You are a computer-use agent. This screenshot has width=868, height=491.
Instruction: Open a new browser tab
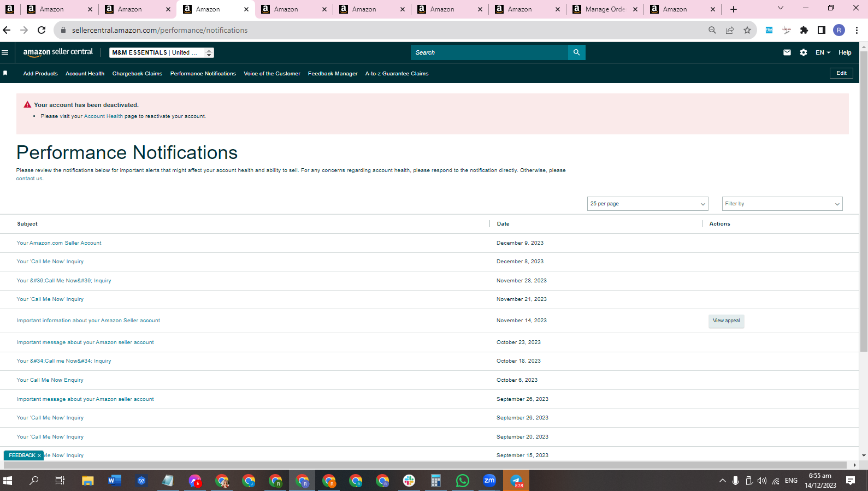click(734, 9)
